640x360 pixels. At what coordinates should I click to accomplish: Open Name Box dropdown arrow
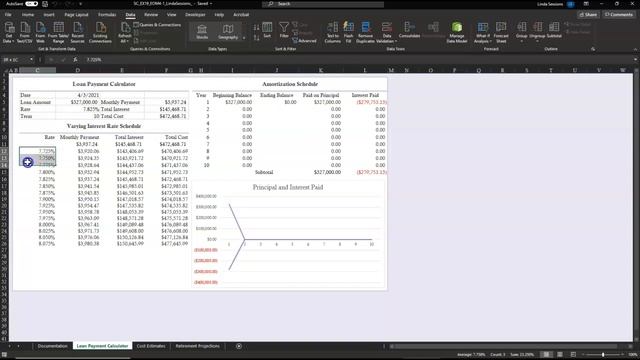(31, 60)
